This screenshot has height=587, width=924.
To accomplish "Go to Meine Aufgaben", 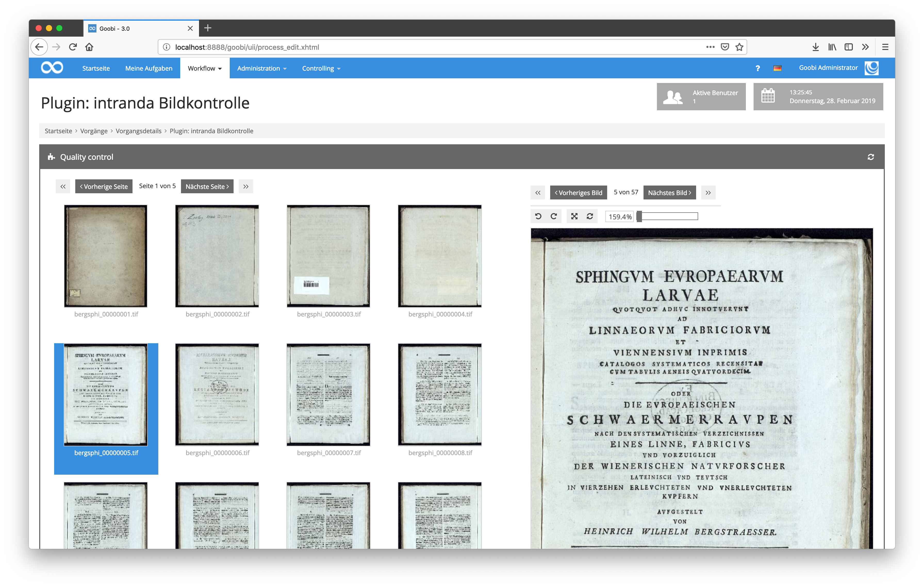I will pos(148,68).
